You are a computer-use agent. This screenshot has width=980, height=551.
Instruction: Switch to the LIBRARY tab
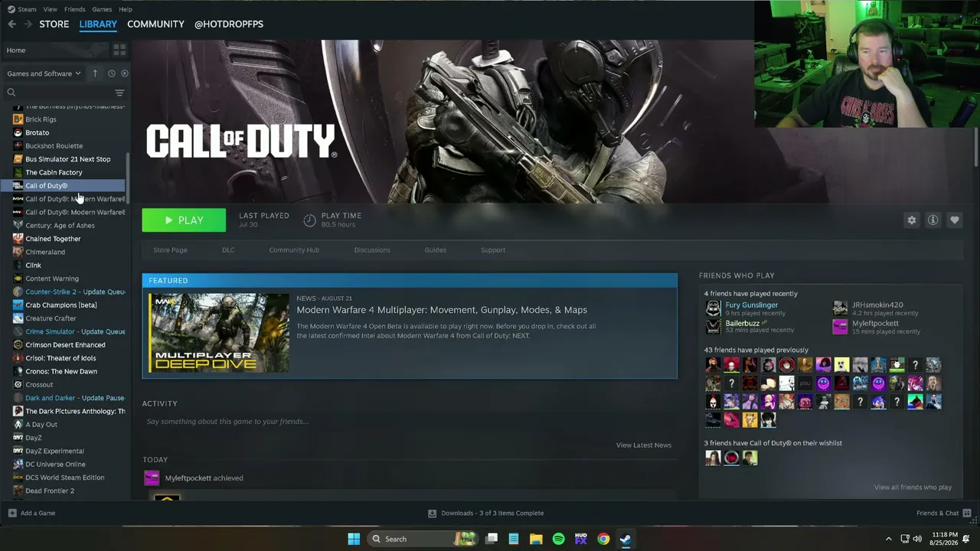[98, 24]
